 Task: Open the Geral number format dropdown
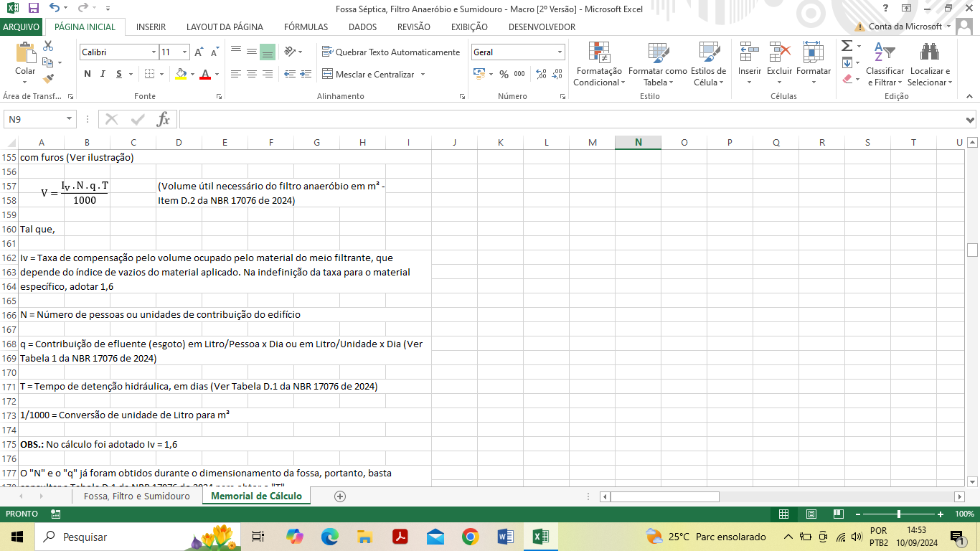(560, 52)
